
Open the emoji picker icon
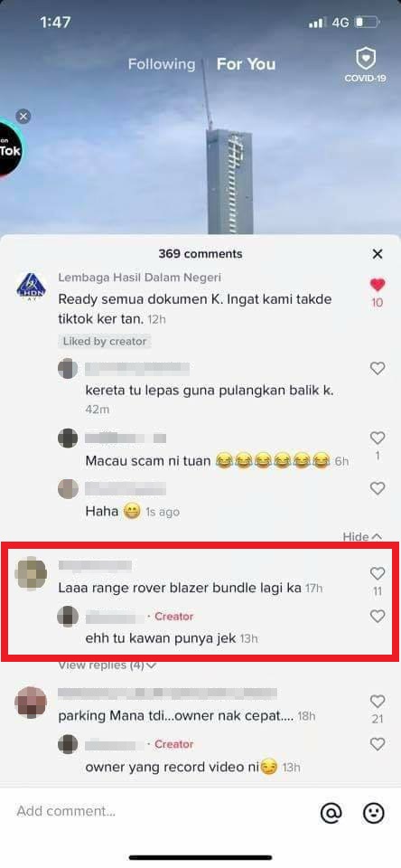(x=374, y=812)
